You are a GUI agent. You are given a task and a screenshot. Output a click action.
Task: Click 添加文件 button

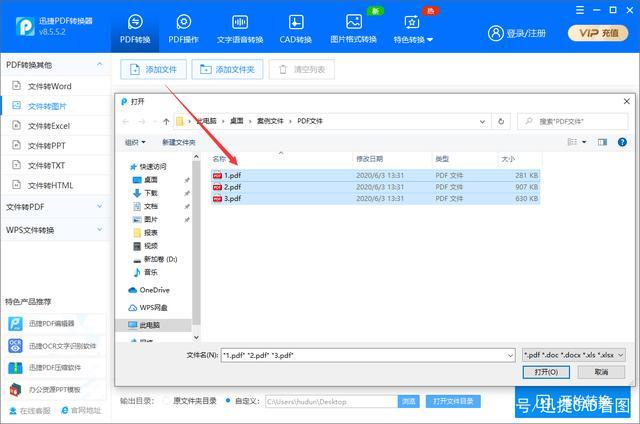point(153,69)
